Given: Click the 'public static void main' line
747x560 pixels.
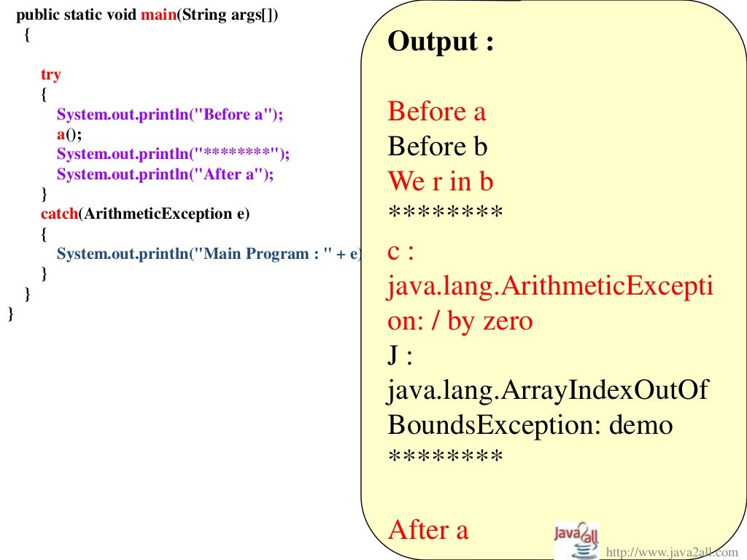Looking at the screenshot, I should pos(147,15).
